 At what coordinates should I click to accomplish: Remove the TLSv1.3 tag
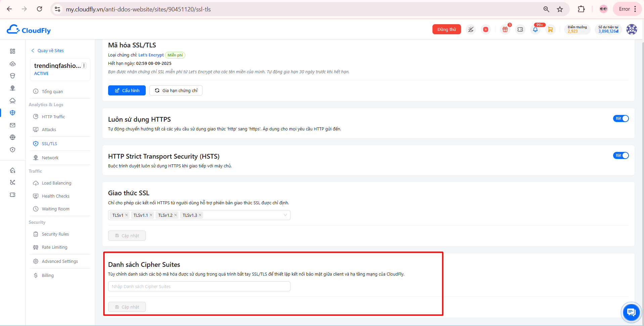tap(200, 215)
